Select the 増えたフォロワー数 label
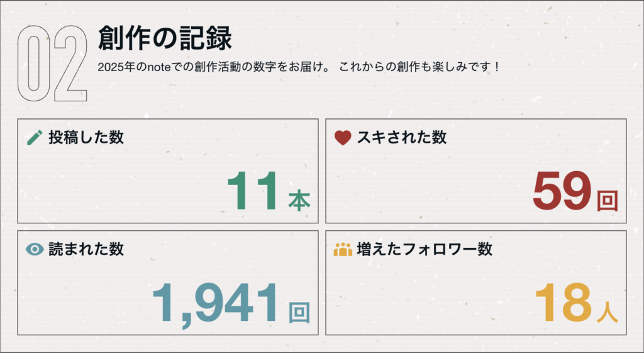This screenshot has height=353, width=644. pos(424,249)
